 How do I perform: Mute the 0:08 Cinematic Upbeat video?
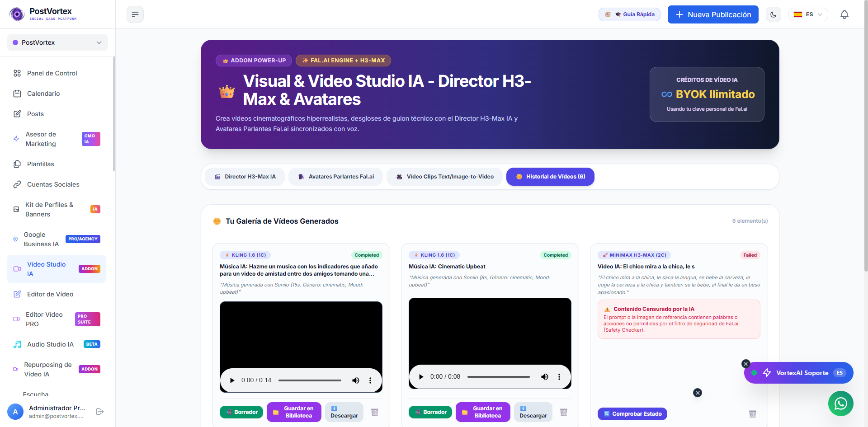[545, 377]
